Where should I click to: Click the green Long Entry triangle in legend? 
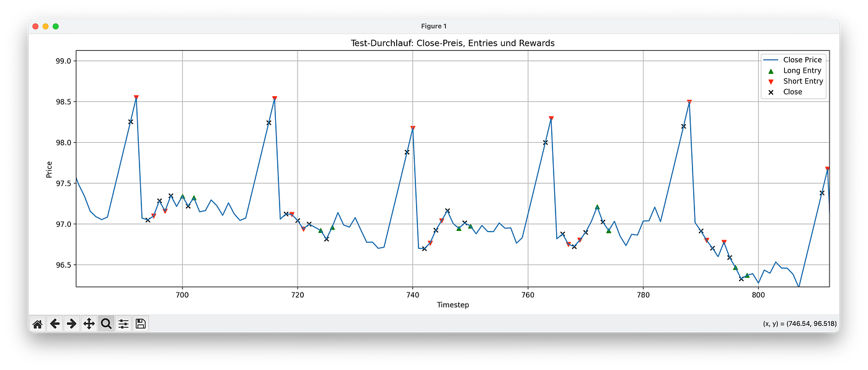tap(769, 70)
